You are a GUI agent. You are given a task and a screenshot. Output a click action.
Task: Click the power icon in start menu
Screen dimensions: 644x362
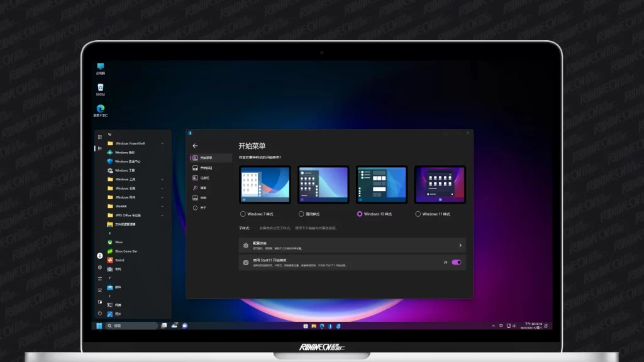pos(99,312)
